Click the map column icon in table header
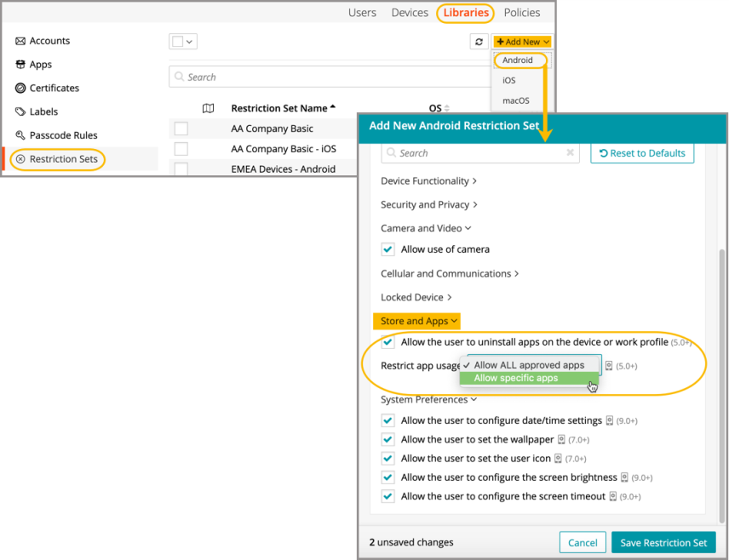This screenshot has height=560, width=729. (208, 108)
